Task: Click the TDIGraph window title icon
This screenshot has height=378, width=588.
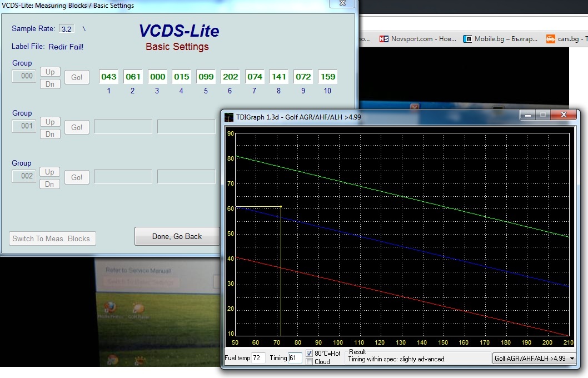Action: click(229, 117)
